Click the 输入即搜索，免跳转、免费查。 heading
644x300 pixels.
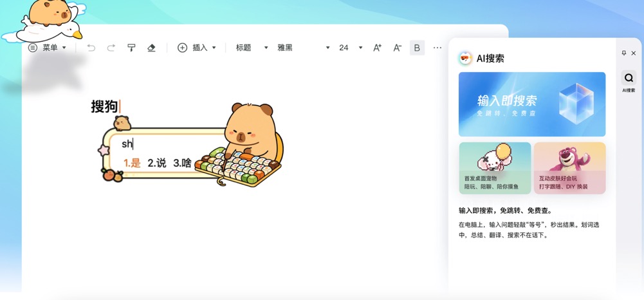(506, 211)
